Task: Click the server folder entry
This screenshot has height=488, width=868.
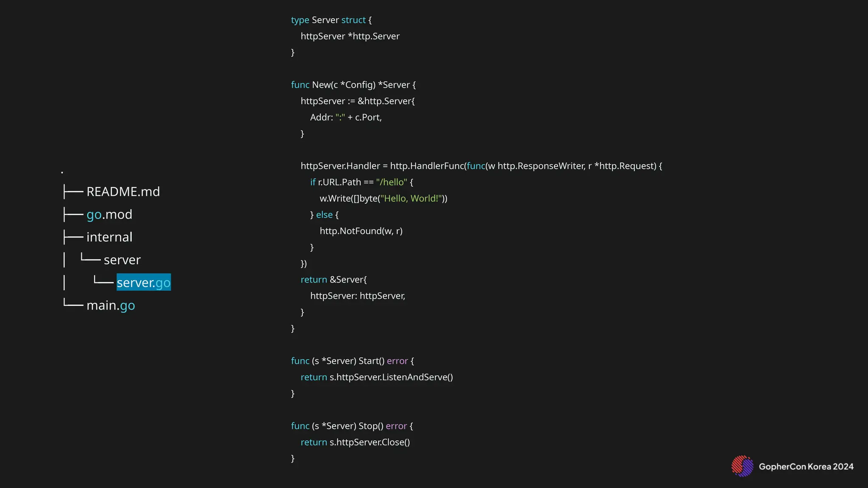Action: 122,260
